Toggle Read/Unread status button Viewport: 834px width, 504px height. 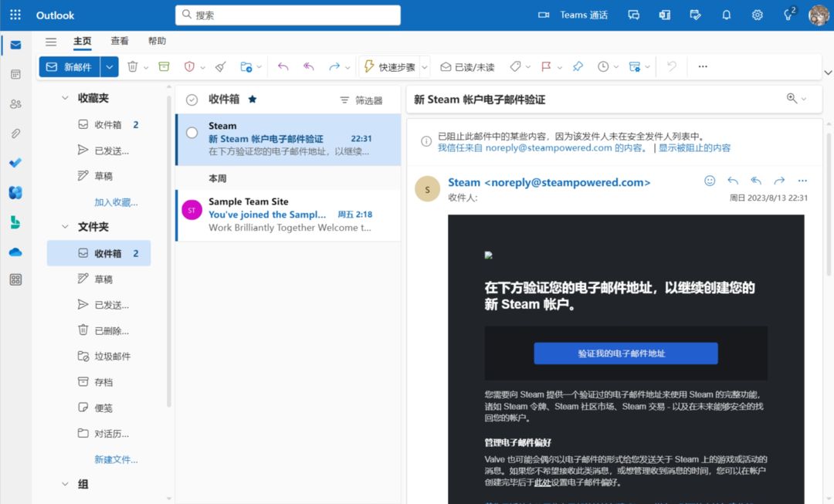pos(467,67)
